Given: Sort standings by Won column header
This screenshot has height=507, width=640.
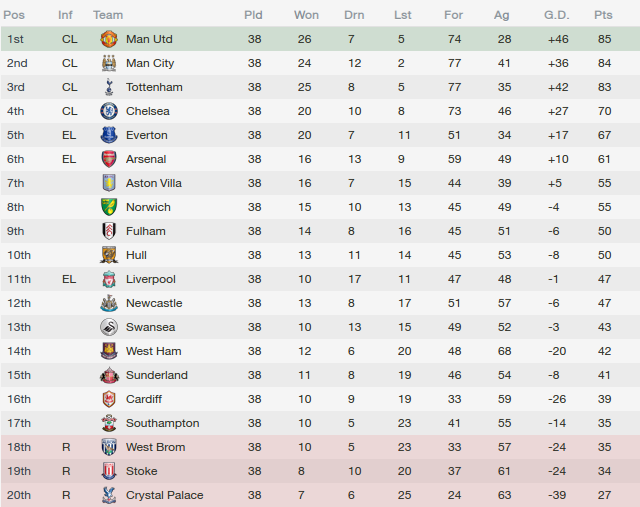Looking at the screenshot, I should tap(306, 15).
